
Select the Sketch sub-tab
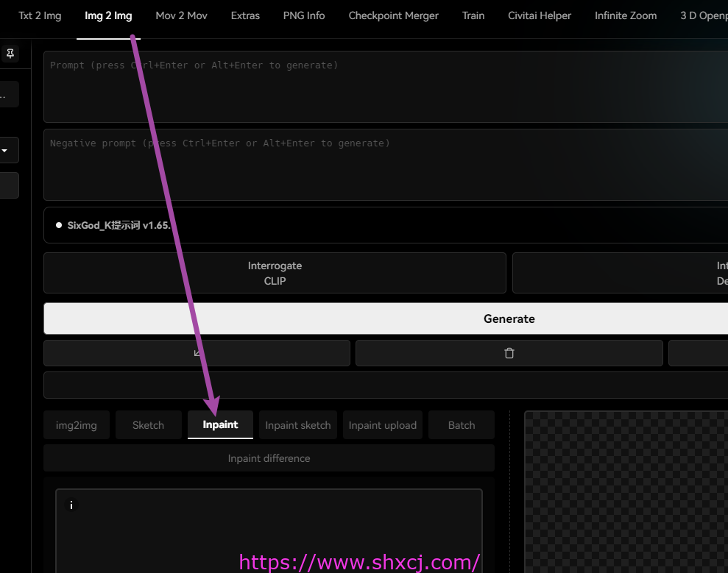[x=148, y=425]
